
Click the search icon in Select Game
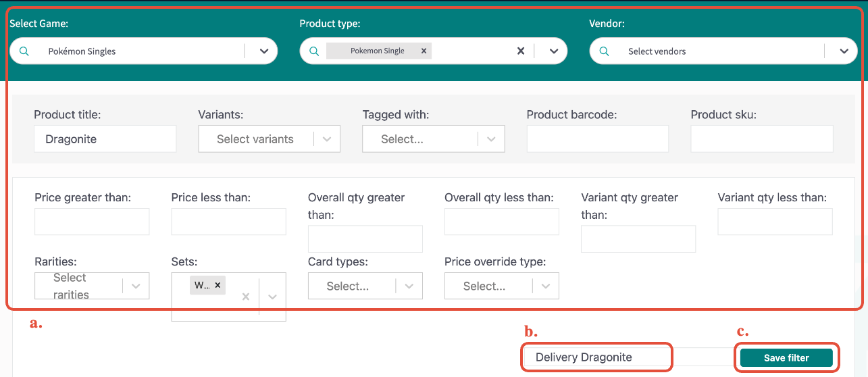point(24,51)
